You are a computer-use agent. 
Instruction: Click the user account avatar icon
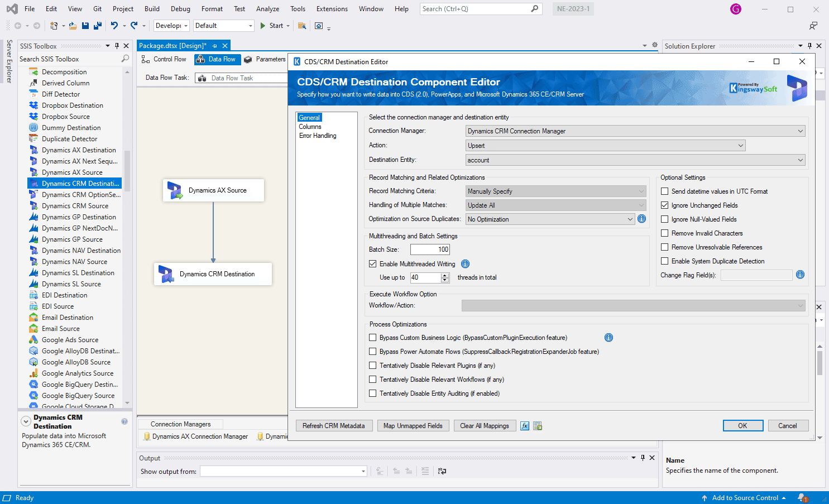736,9
